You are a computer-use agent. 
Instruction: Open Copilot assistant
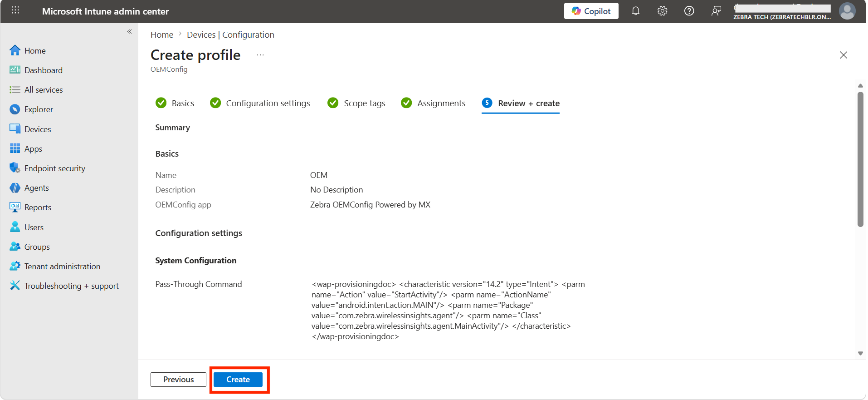pos(591,11)
